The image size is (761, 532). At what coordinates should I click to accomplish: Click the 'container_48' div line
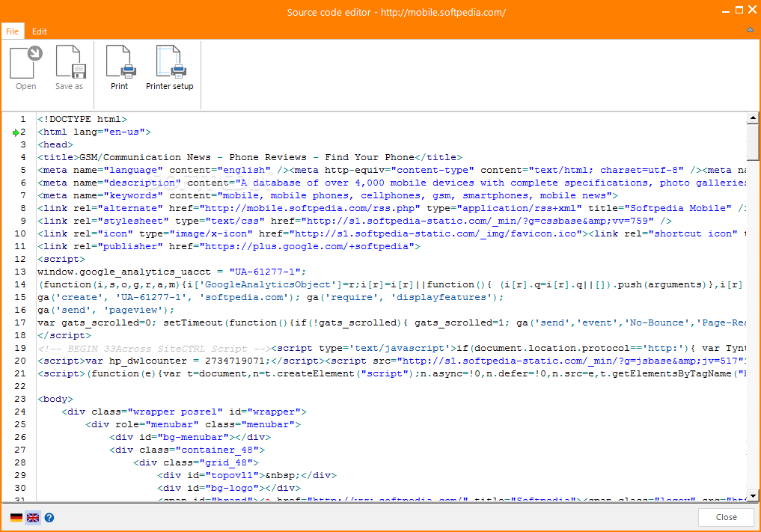[x=187, y=450]
